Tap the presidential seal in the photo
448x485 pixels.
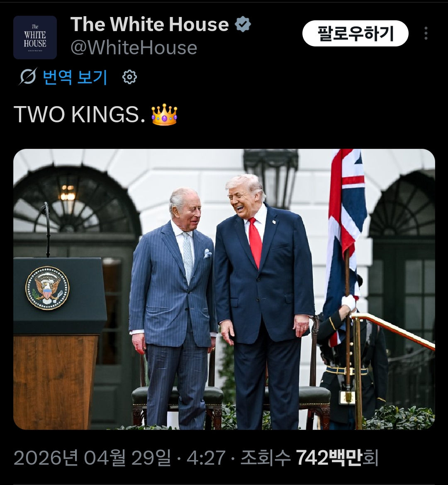click(x=47, y=288)
